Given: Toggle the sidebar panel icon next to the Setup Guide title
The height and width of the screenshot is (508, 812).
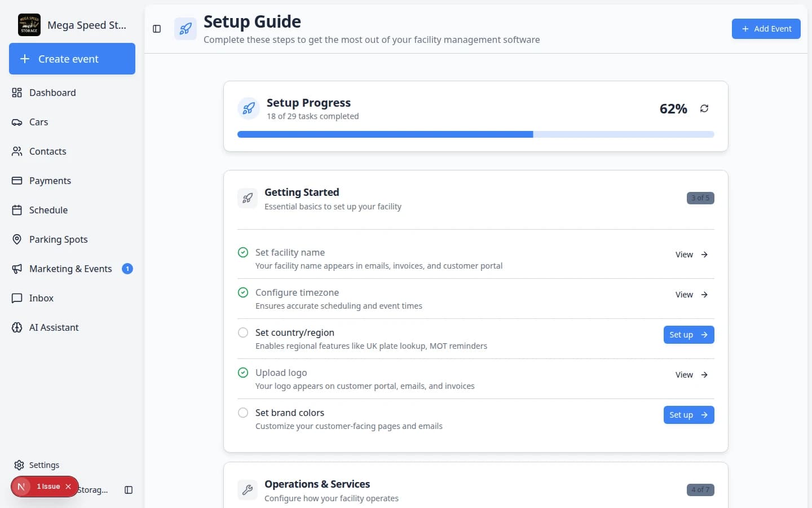Looking at the screenshot, I should (157, 29).
